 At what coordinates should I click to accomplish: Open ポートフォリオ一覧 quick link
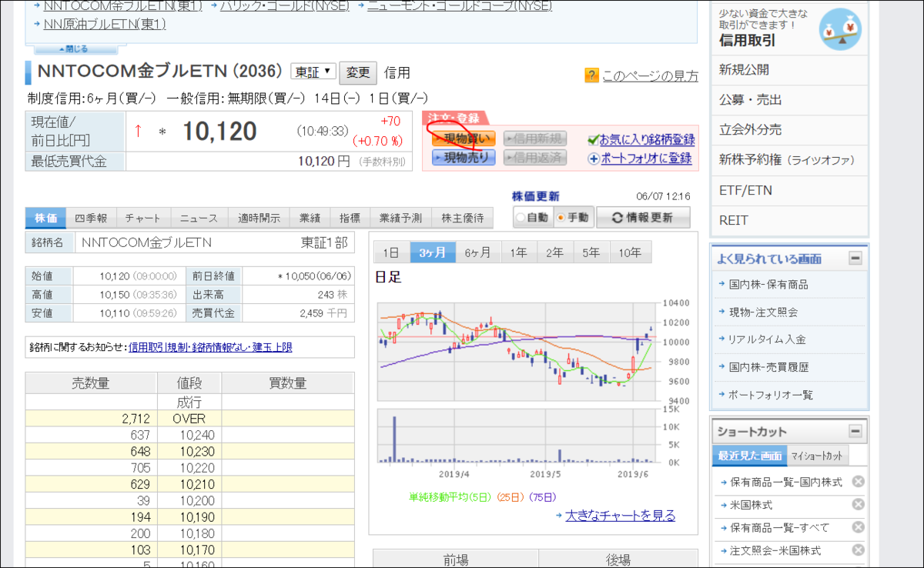pyautogui.click(x=771, y=395)
